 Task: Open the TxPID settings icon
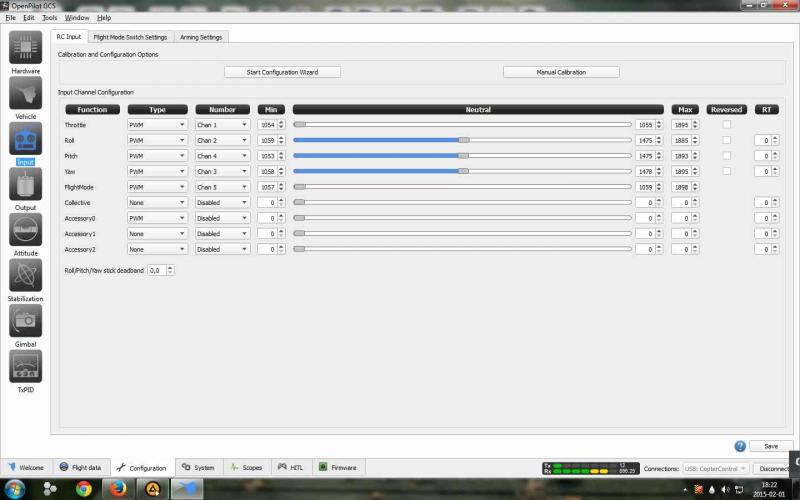tap(26, 366)
